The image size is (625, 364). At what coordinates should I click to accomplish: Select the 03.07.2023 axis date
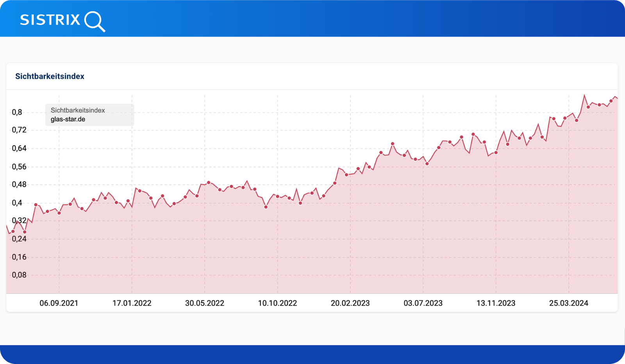[423, 303]
